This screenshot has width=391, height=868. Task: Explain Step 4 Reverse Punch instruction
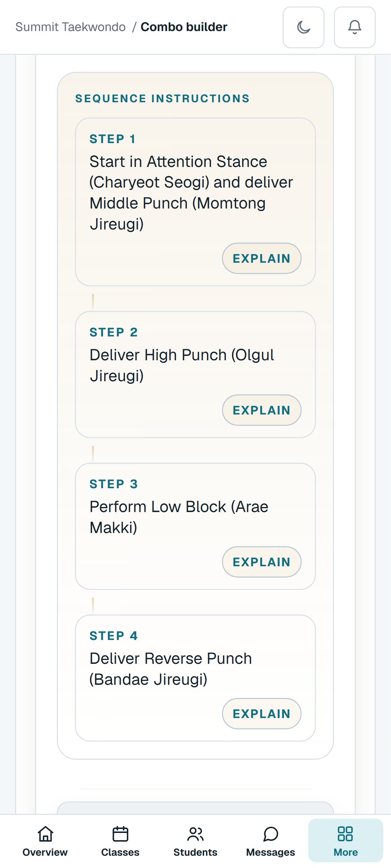pyautogui.click(x=262, y=714)
